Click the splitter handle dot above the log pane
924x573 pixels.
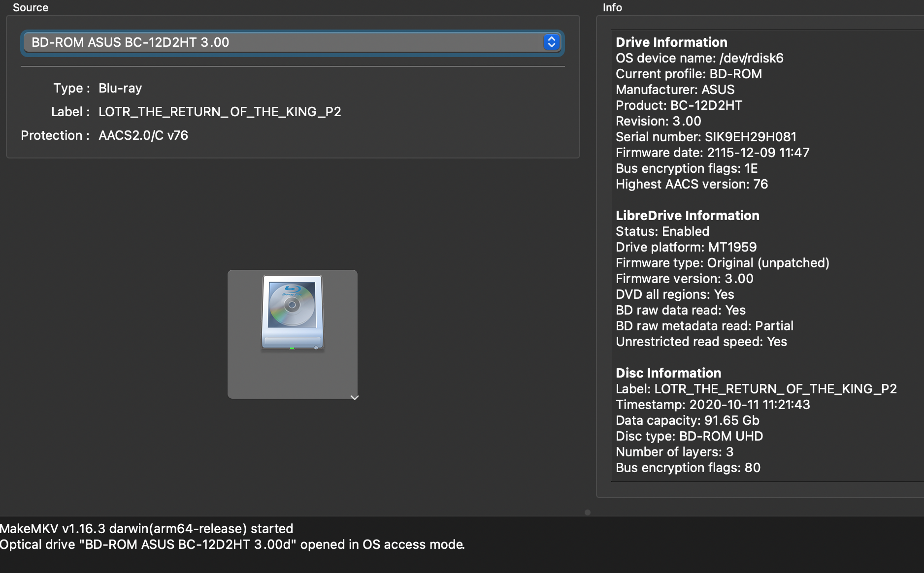pos(587,512)
